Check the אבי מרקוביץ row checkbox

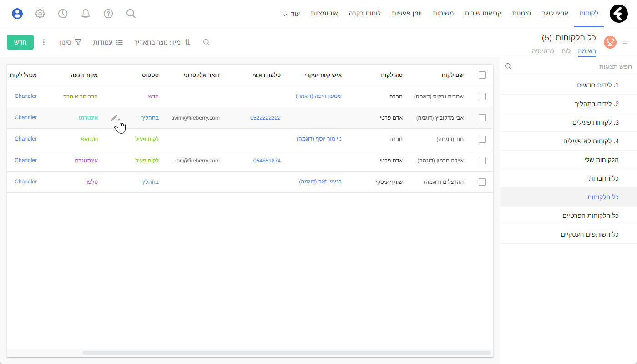point(482,118)
